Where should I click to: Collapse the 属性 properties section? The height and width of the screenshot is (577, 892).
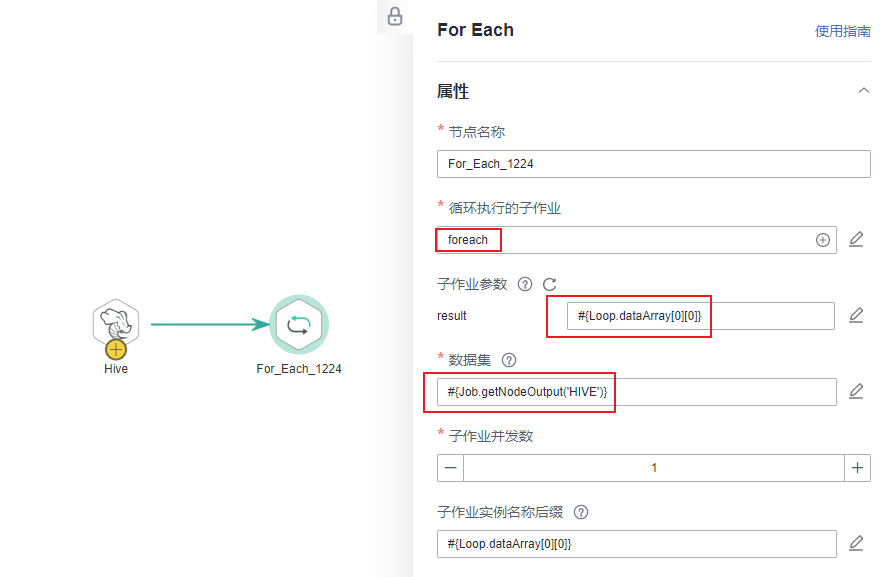pyautogui.click(x=864, y=91)
